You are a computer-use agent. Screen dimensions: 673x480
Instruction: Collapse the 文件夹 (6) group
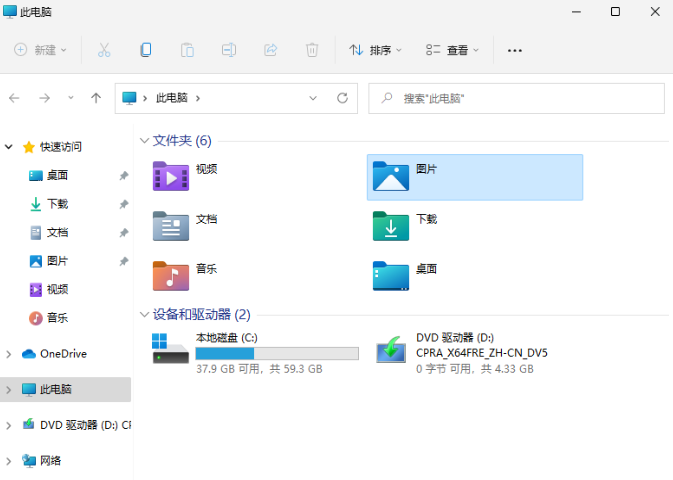point(145,141)
